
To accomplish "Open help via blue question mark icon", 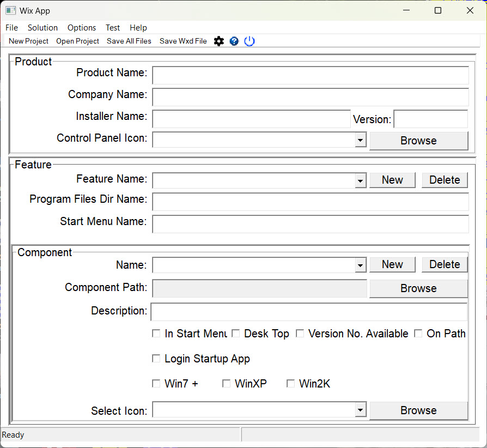I will 234,41.
